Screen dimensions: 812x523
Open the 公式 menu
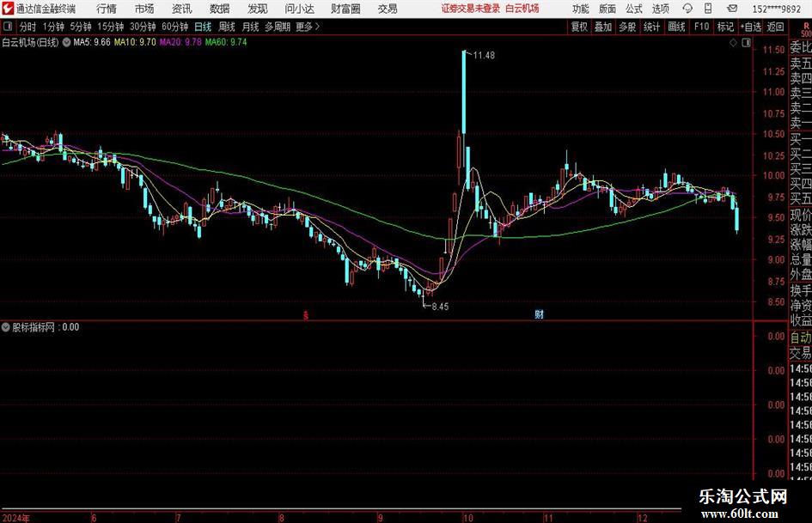(x=634, y=9)
